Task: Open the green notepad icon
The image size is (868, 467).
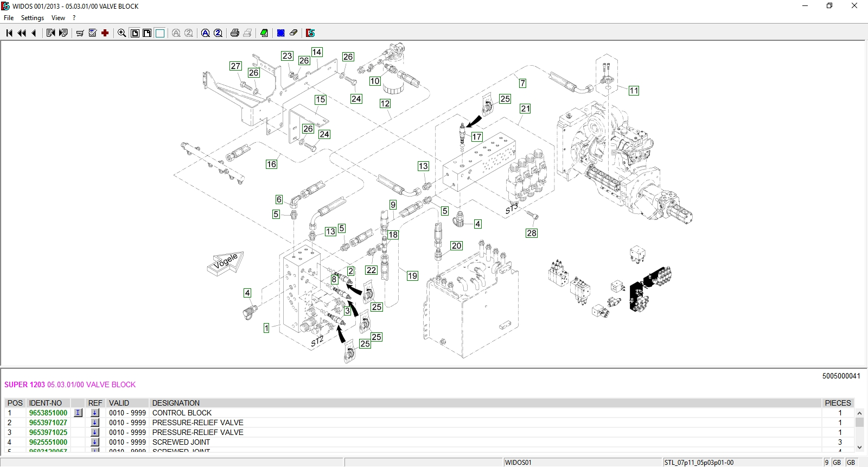Action: click(x=264, y=33)
